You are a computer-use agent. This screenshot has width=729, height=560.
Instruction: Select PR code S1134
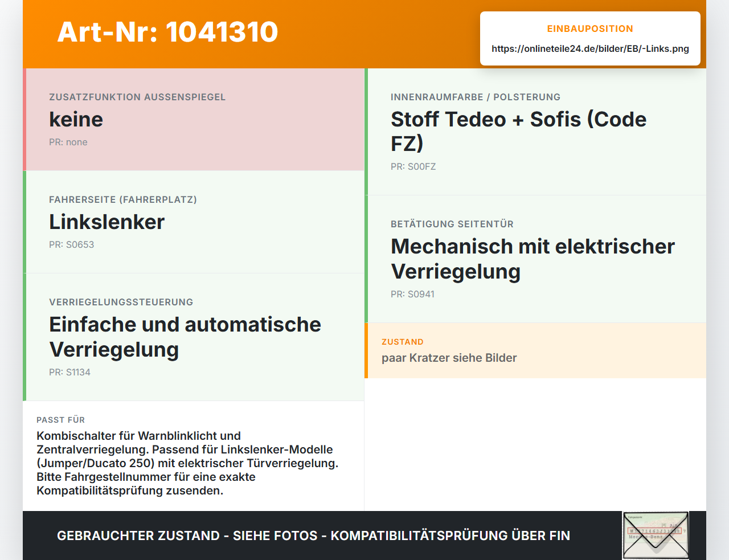(x=69, y=372)
